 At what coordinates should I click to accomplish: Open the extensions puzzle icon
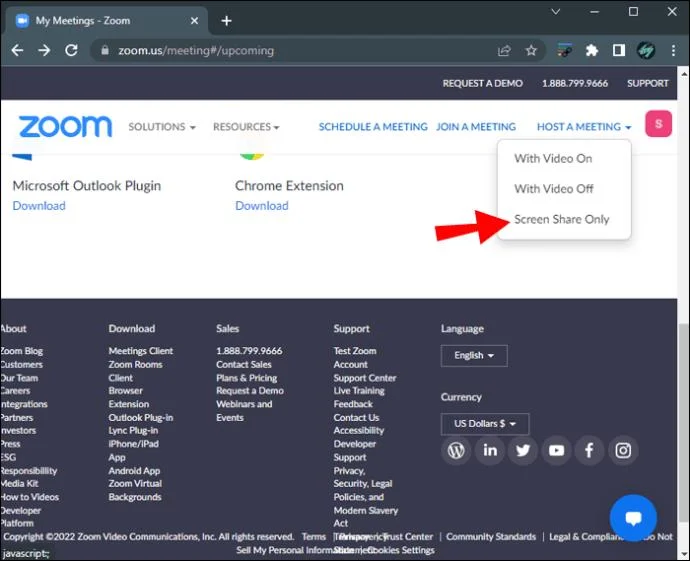(592, 51)
